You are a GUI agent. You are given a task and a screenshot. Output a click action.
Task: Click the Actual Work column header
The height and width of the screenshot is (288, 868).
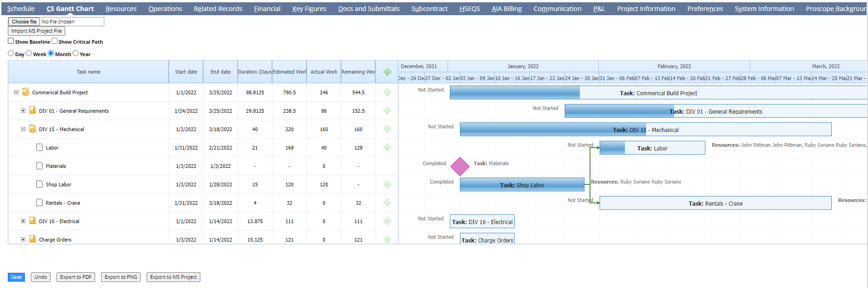[x=324, y=72]
